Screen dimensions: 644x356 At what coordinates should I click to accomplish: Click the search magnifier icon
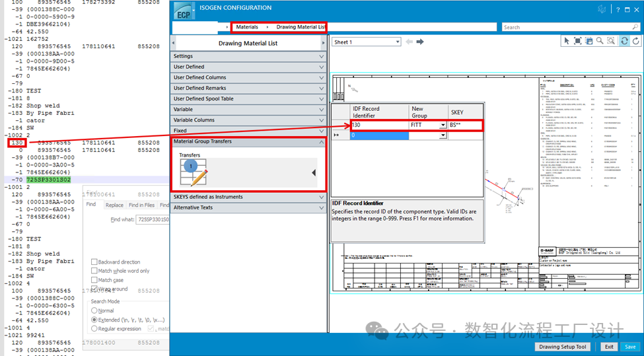(635, 27)
